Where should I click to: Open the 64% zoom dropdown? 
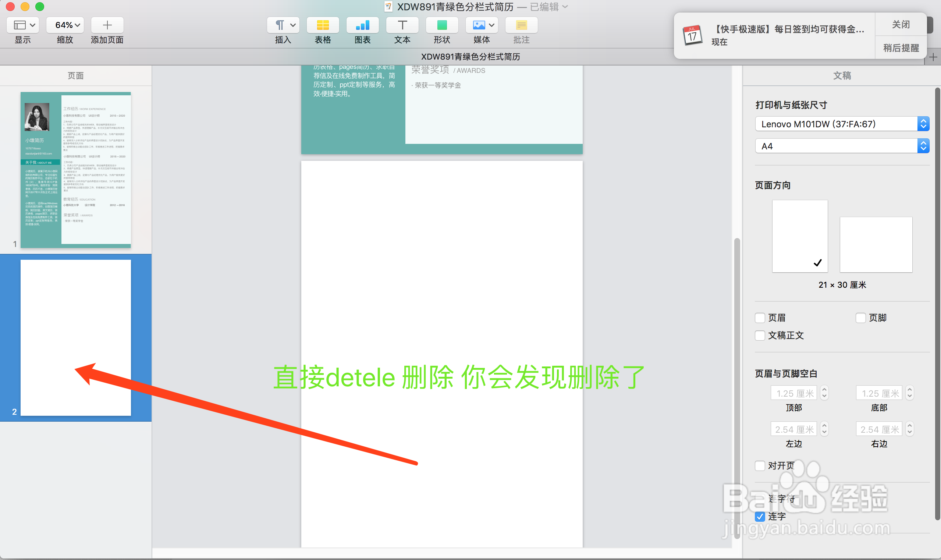point(65,25)
